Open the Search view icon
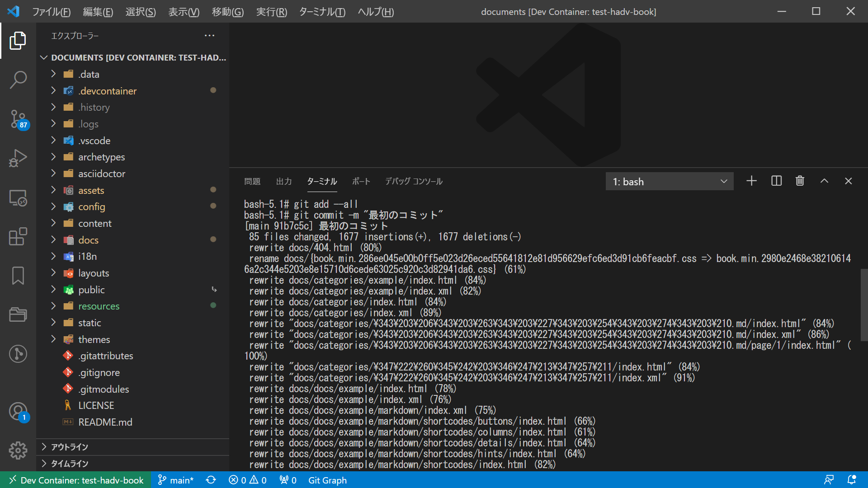This screenshot has width=868, height=488. (x=18, y=80)
